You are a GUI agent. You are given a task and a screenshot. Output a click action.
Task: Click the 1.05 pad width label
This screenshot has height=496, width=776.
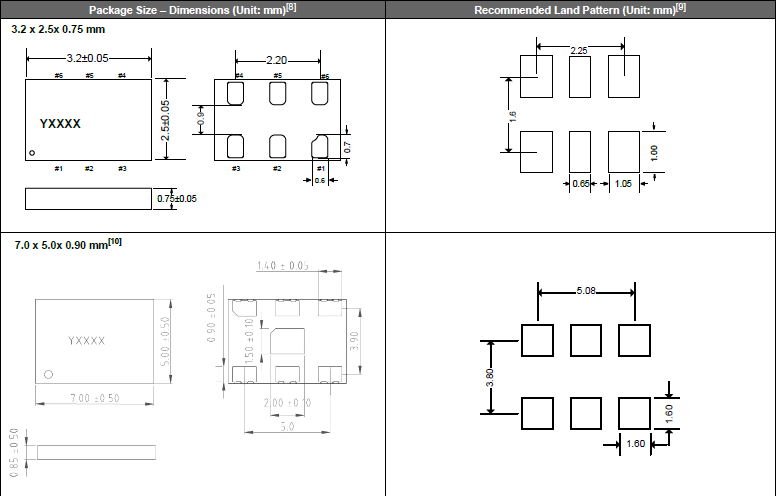click(624, 184)
